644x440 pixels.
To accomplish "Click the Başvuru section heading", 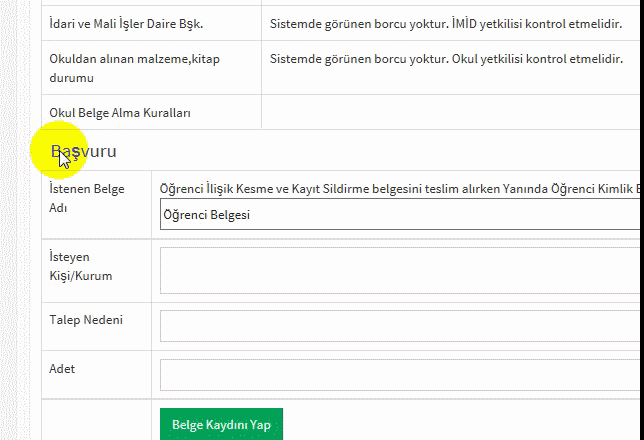I will click(84, 151).
